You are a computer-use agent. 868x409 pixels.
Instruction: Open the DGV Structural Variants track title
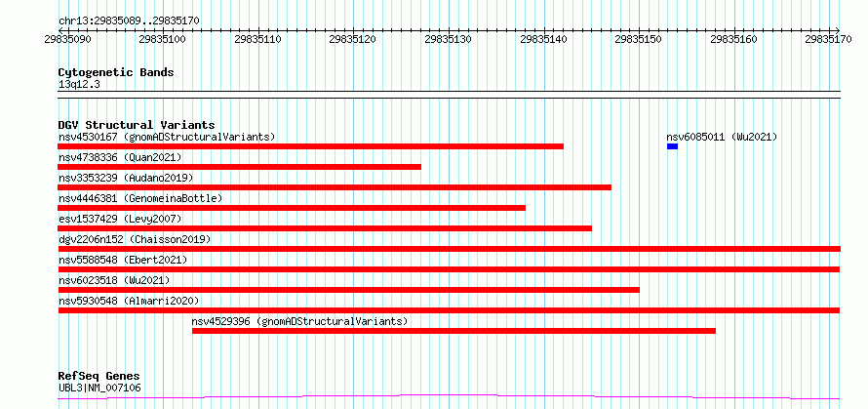coord(137,125)
